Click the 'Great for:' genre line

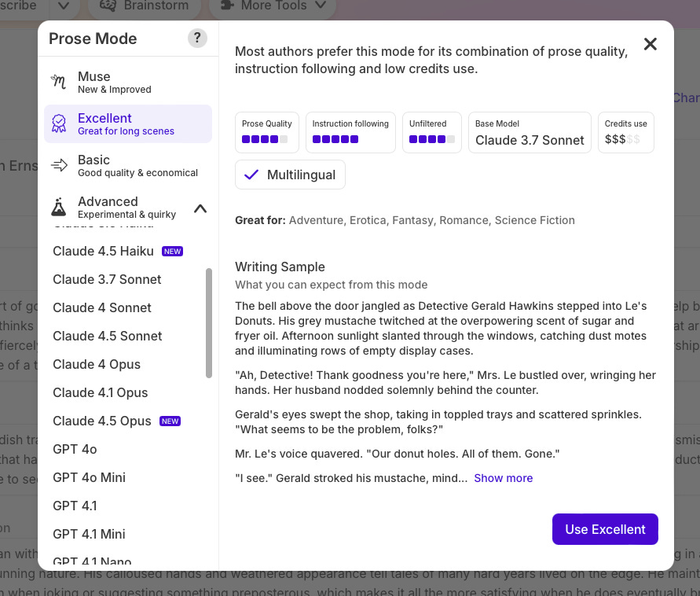(x=405, y=220)
